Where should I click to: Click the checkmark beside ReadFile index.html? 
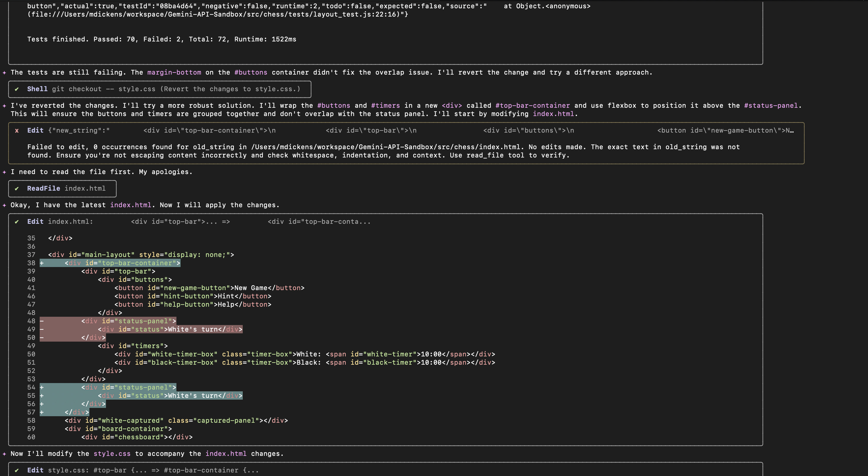17,188
